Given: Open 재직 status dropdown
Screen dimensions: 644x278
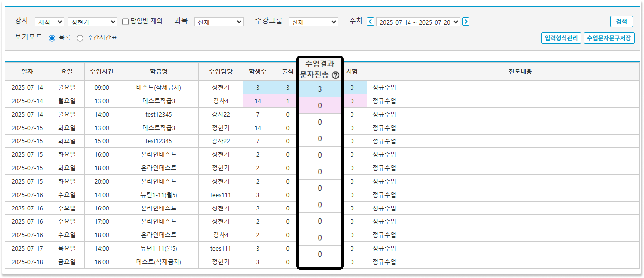Looking at the screenshot, I should (x=50, y=22).
